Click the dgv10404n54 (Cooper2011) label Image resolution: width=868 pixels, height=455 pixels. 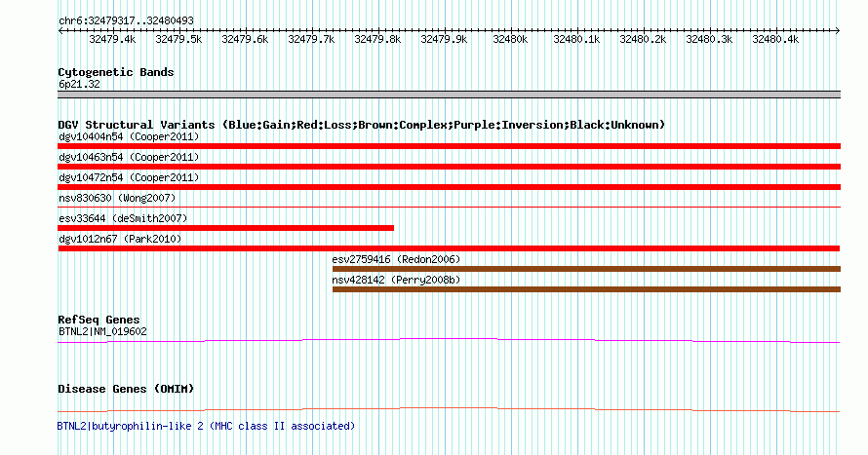point(129,136)
